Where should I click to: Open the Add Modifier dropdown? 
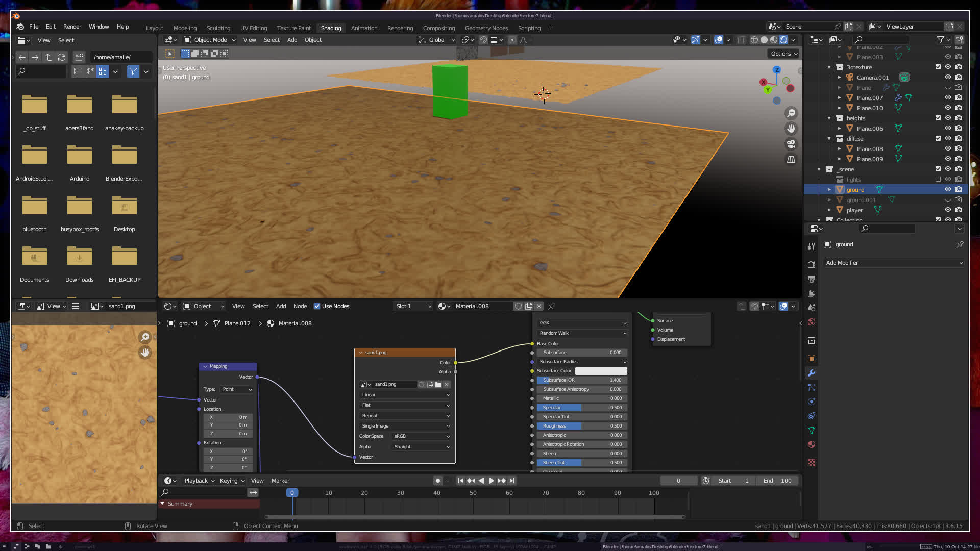click(x=894, y=263)
